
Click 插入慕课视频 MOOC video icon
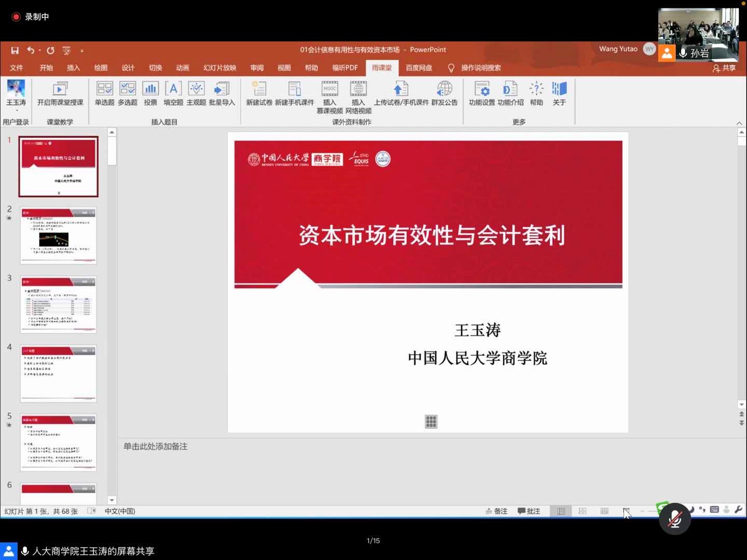click(x=329, y=96)
